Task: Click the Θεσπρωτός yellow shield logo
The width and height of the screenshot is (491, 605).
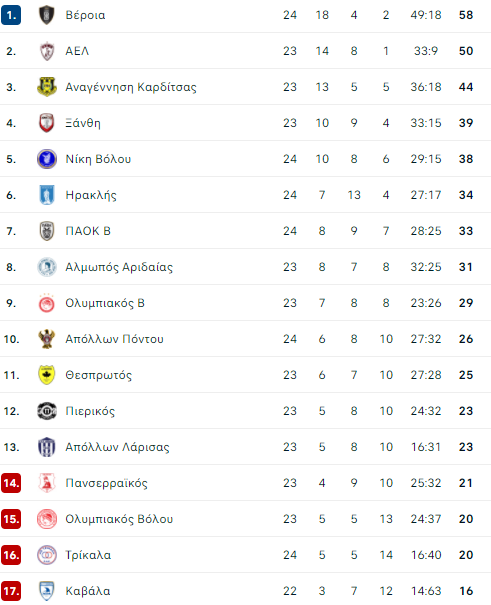Action: [47, 375]
